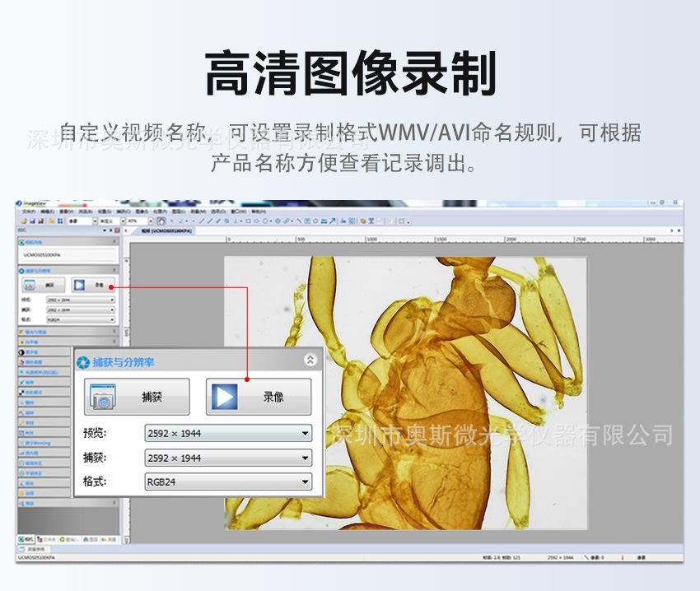Click the hand pan tool in the toolbar
Image resolution: width=700 pixels, height=591 pixels.
161,221
